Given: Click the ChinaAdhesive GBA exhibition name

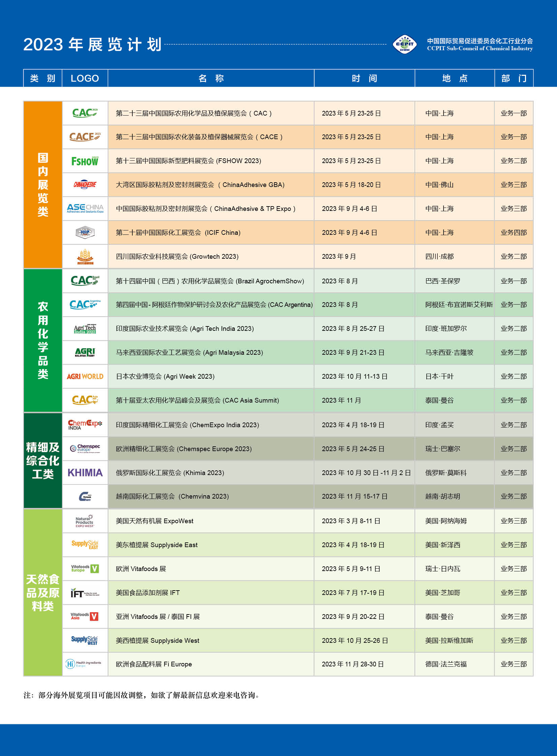Looking at the screenshot, I should click(200, 185).
